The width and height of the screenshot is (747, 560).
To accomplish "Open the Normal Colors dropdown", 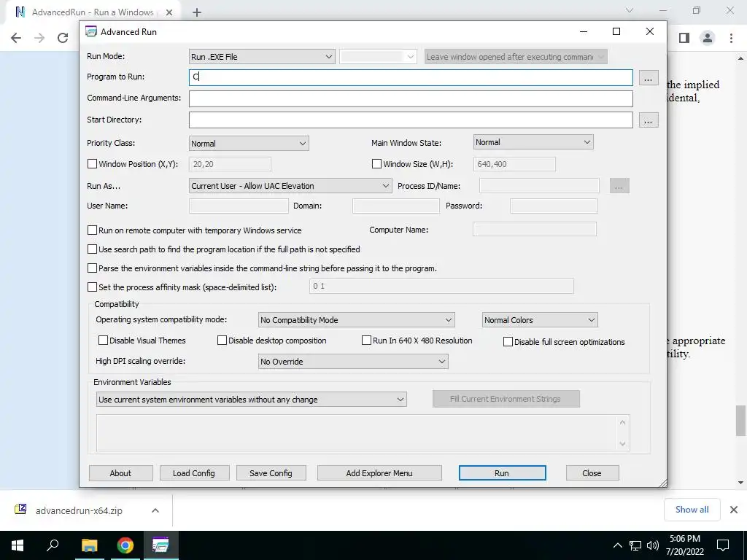I will pyautogui.click(x=540, y=320).
